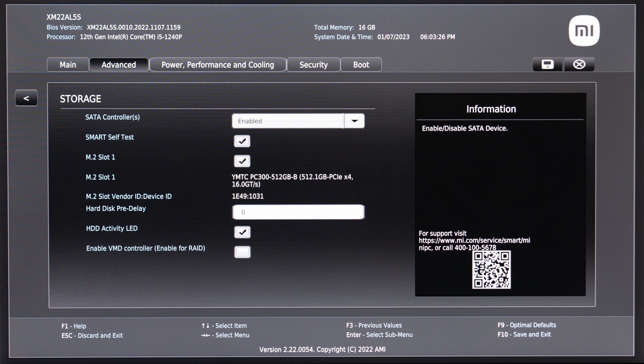Open the Security tab

pyautogui.click(x=314, y=65)
